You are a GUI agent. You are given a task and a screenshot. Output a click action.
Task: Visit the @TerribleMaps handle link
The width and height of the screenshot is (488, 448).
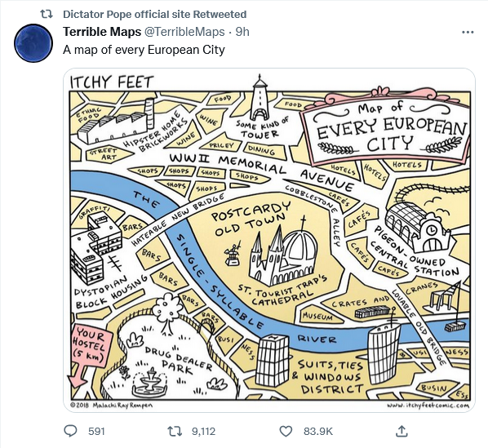tap(184, 32)
